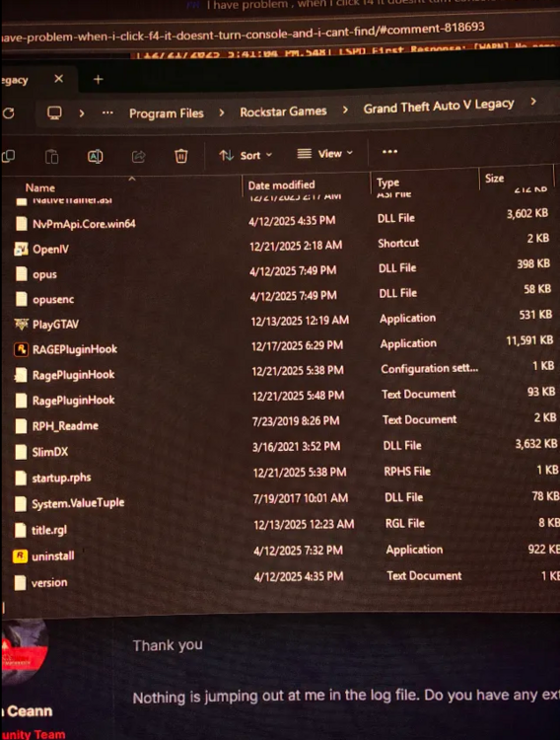Image resolution: width=560 pixels, height=740 pixels.
Task: Select the RAGEPluginHook application icon
Action: click(21, 349)
